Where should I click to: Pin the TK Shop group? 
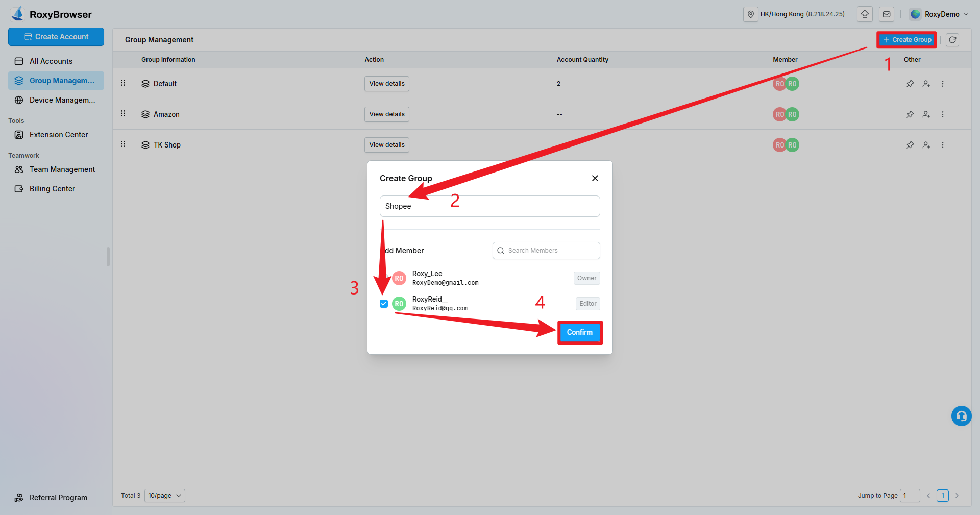[910, 145]
